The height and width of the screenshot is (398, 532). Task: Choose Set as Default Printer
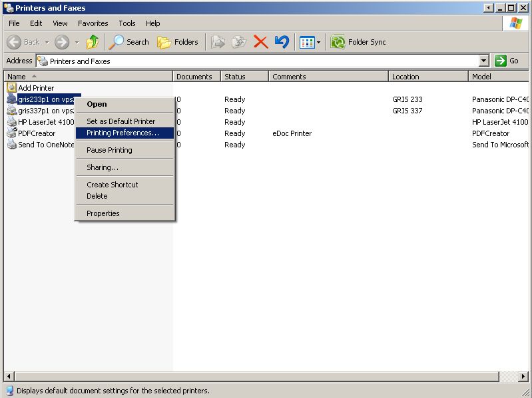click(x=121, y=121)
